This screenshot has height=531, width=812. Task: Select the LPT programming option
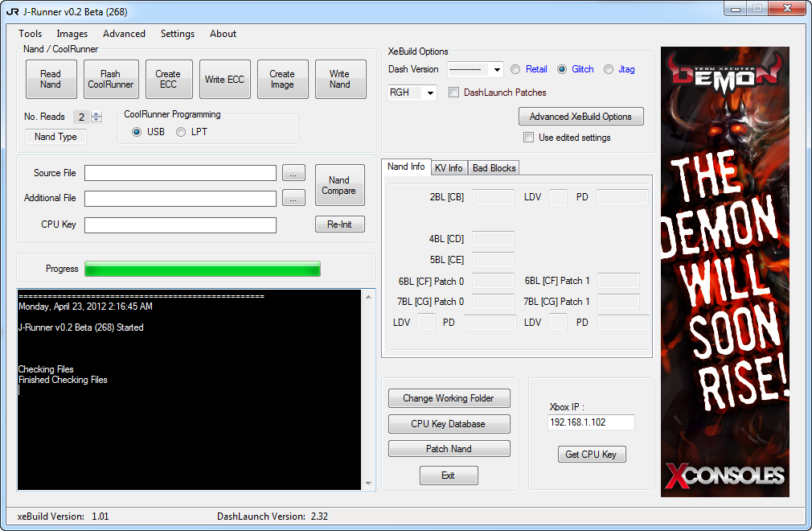(x=181, y=132)
